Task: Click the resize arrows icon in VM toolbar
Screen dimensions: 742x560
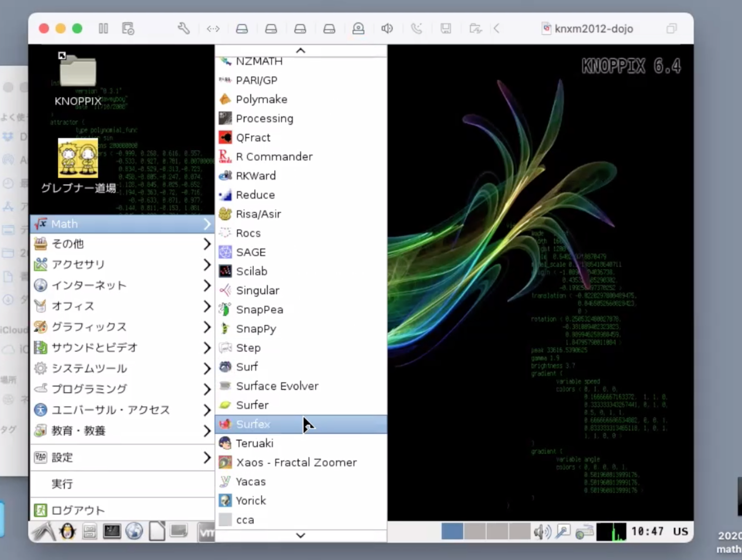Action: [213, 29]
